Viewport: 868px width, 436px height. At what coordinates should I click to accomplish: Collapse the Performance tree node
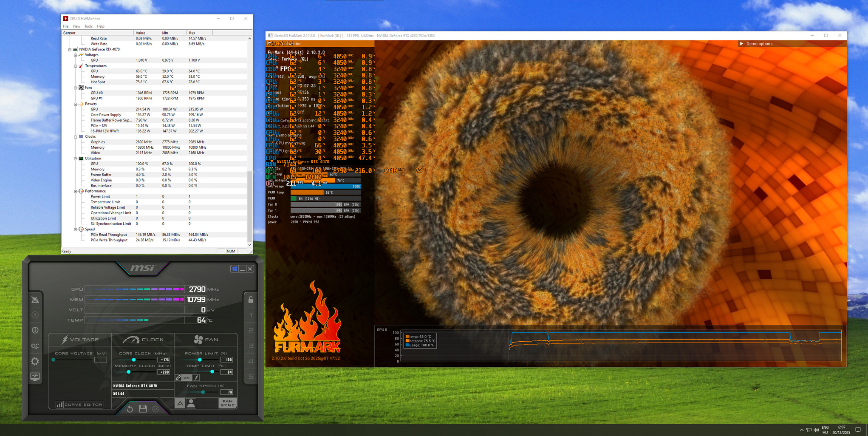[76, 191]
